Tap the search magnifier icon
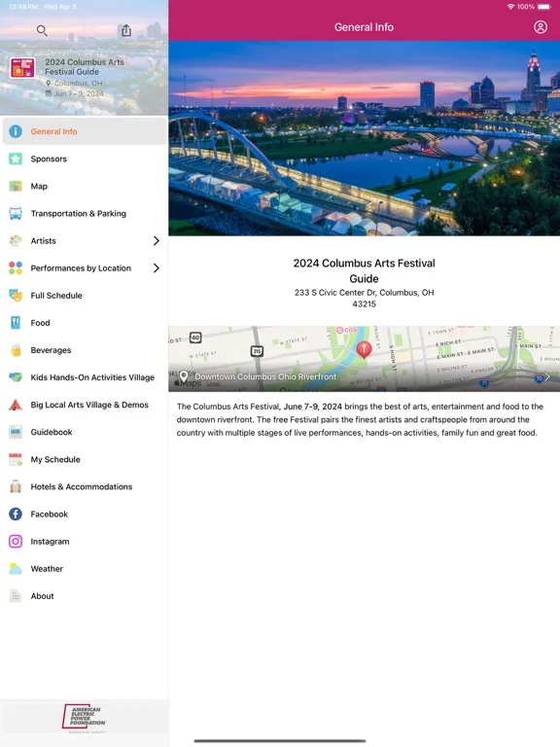Viewport: 560px width, 747px height. (x=42, y=31)
